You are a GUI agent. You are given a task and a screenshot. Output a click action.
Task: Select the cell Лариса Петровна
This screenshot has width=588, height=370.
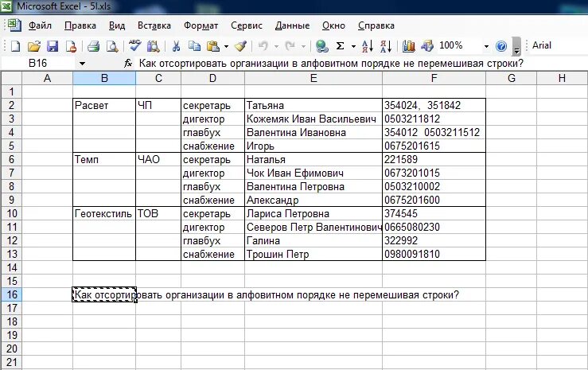(313, 213)
